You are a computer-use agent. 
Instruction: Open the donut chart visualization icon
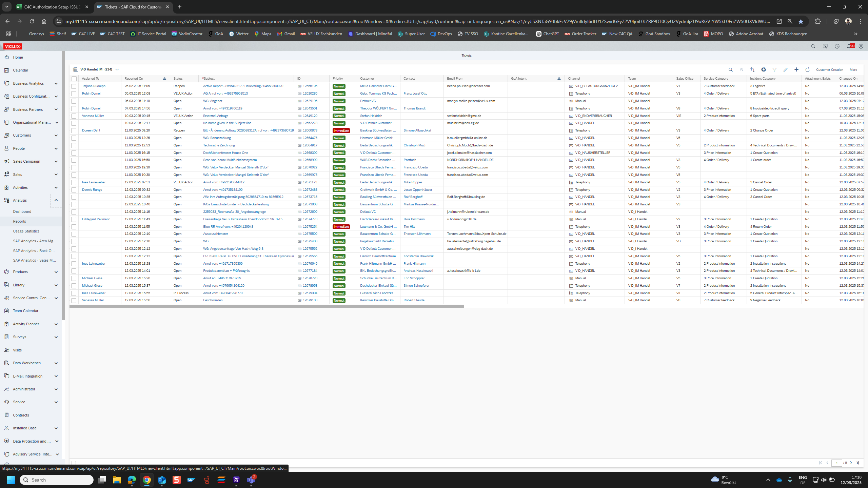[x=764, y=69]
